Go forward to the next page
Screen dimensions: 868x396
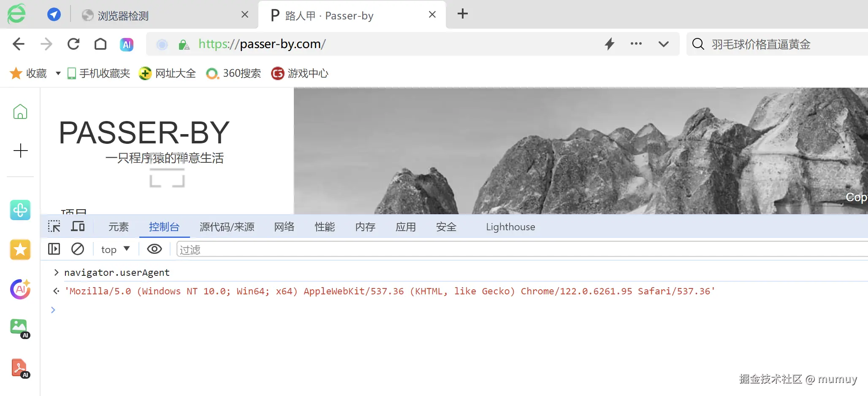click(x=46, y=44)
